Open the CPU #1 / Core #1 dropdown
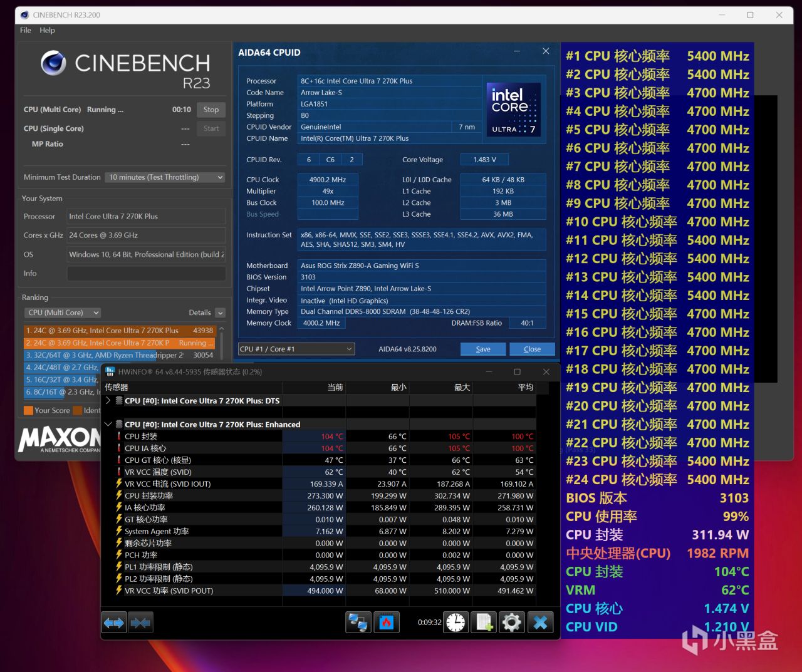The height and width of the screenshot is (672, 802). click(x=296, y=349)
